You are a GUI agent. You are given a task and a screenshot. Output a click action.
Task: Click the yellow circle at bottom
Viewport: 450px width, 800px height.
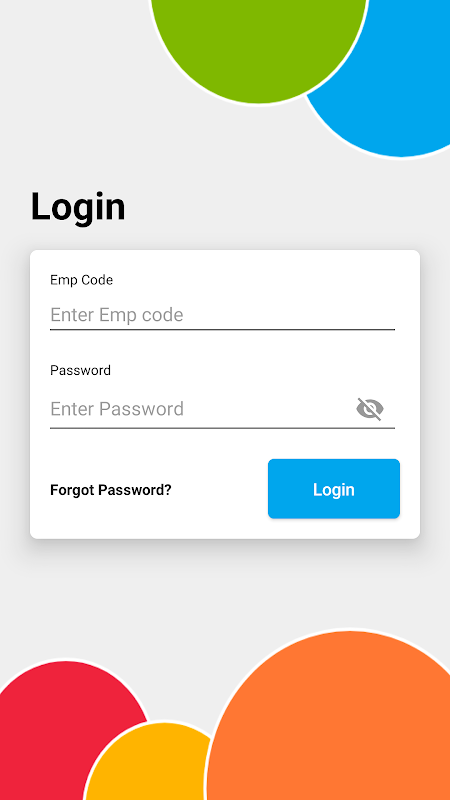148,765
